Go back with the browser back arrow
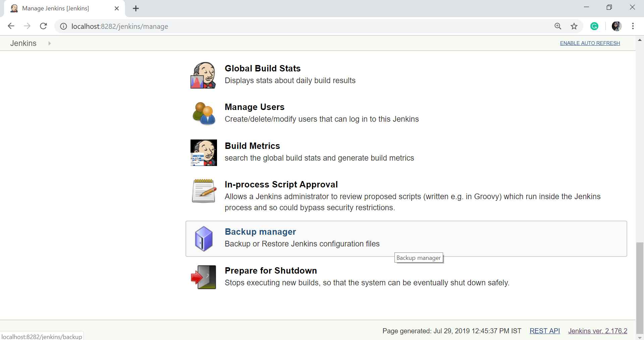Screen dimensions: 644x340 point(11,26)
